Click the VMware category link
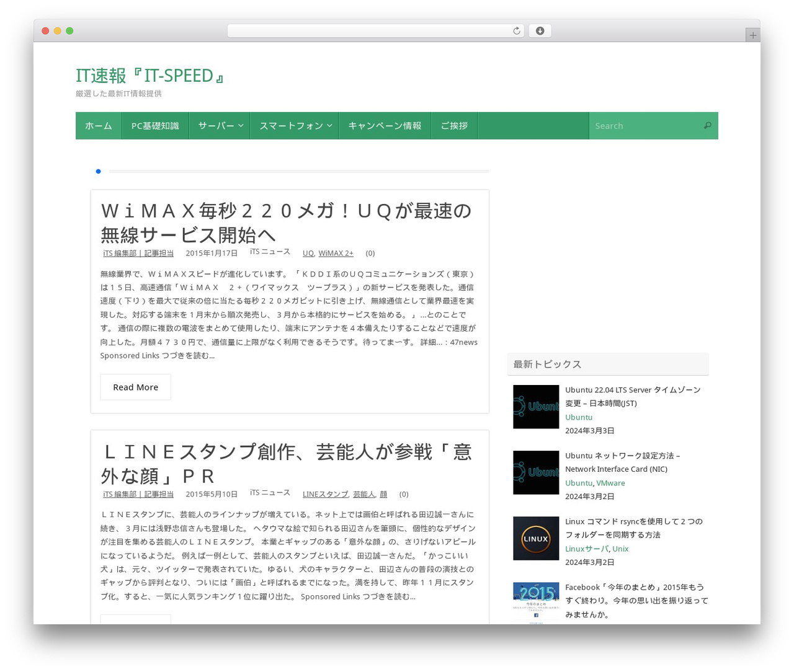The height and width of the screenshot is (672, 794). pyautogui.click(x=610, y=483)
